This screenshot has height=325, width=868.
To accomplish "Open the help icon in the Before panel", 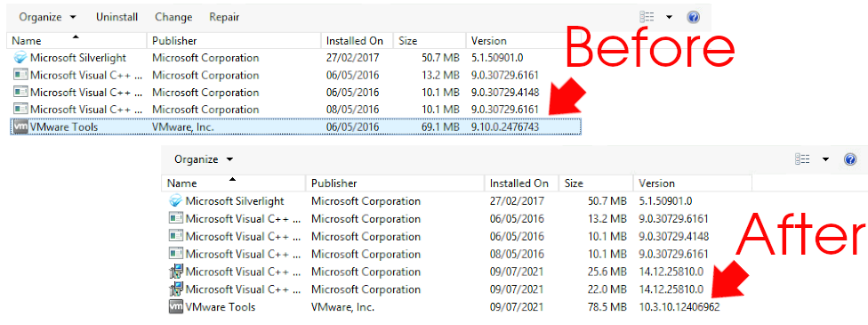I will [x=693, y=17].
